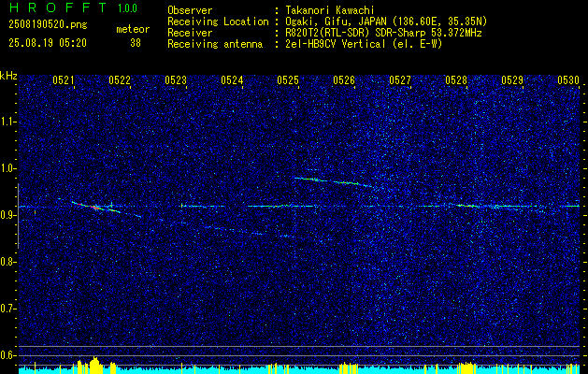Select the filename 2508190520.png
The image size is (588, 374).
point(48,25)
